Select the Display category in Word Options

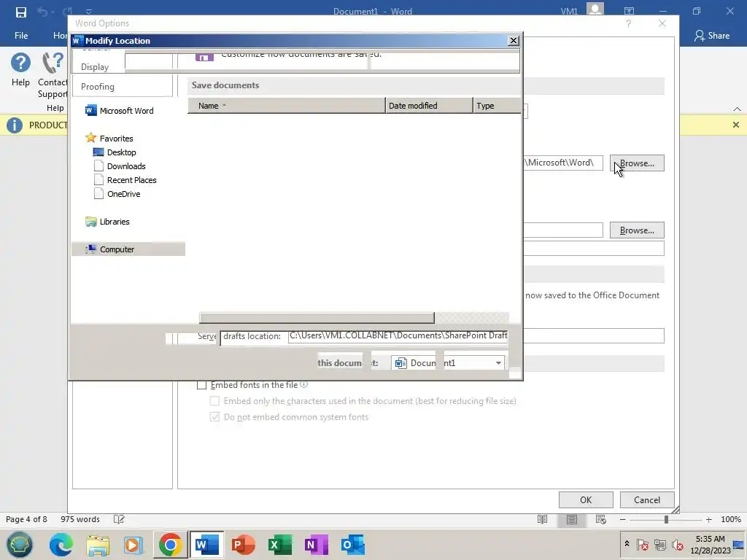(95, 67)
